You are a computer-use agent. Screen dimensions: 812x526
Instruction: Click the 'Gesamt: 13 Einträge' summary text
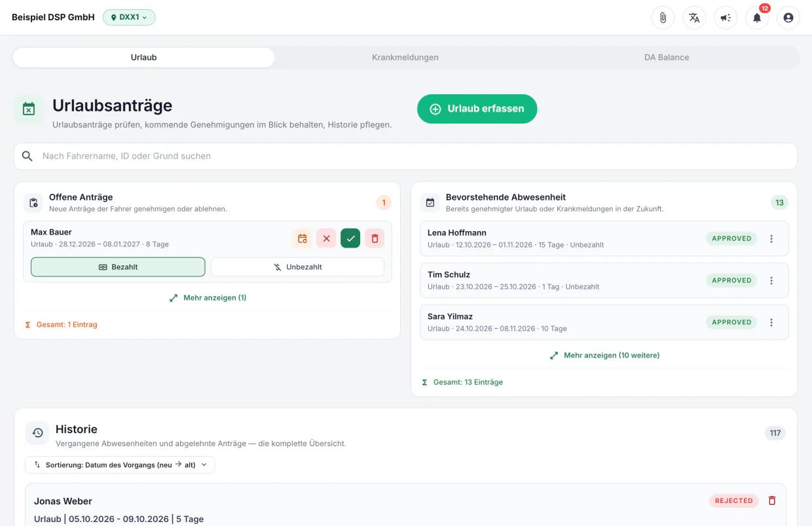[468, 382]
